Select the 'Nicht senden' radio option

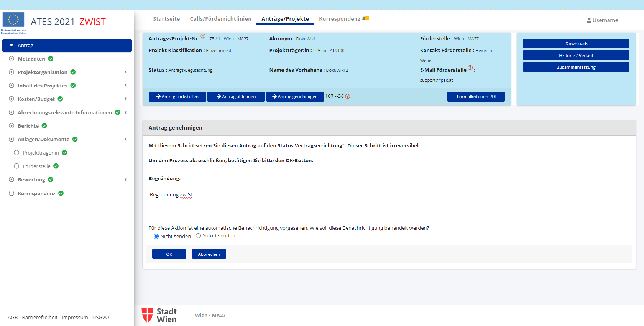pyautogui.click(x=156, y=237)
